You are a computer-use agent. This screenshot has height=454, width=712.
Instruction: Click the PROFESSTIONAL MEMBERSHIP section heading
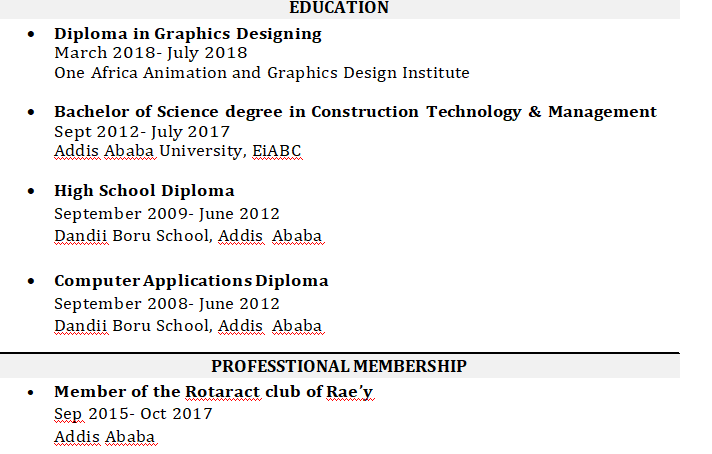(338, 366)
